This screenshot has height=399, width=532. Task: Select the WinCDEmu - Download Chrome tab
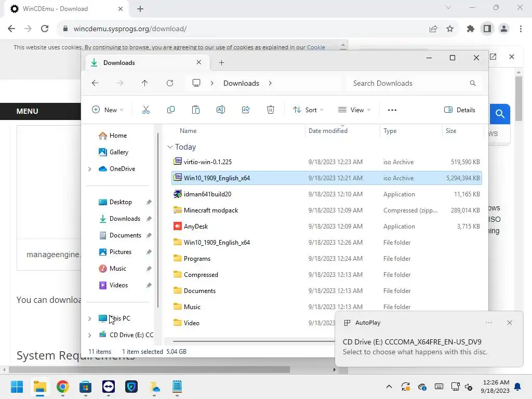66,9
